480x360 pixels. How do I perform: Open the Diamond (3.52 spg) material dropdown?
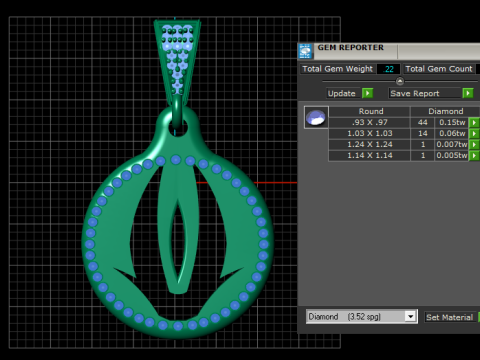coord(411,316)
